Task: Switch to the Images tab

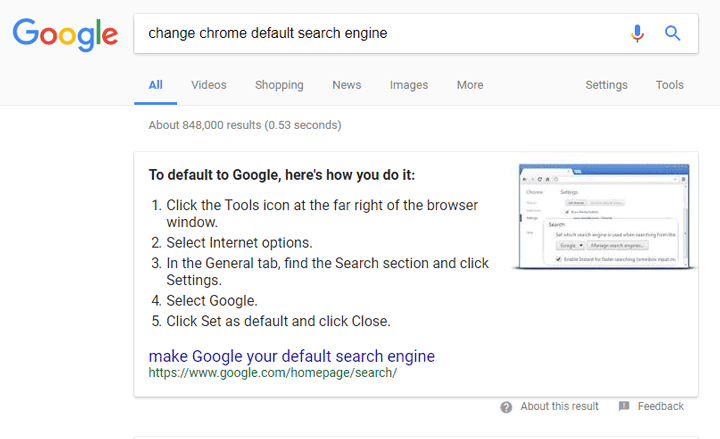Action: click(409, 85)
